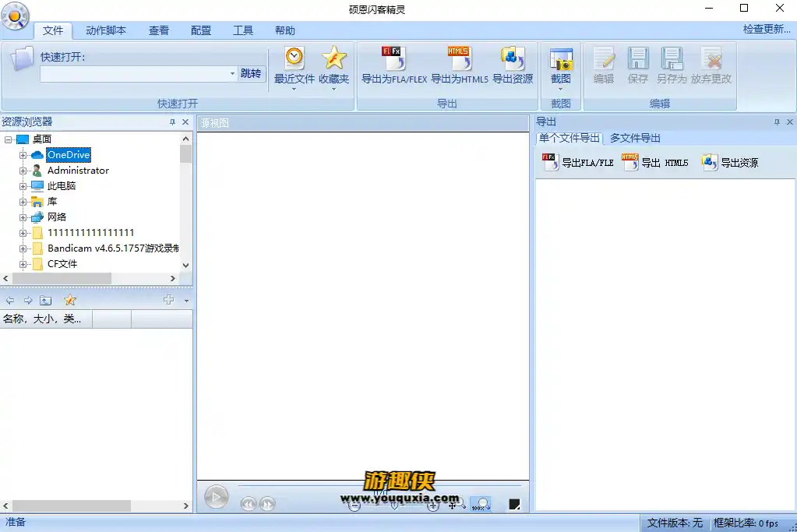
Task: Pin the 资源浏览器 panel
Action: [172, 122]
